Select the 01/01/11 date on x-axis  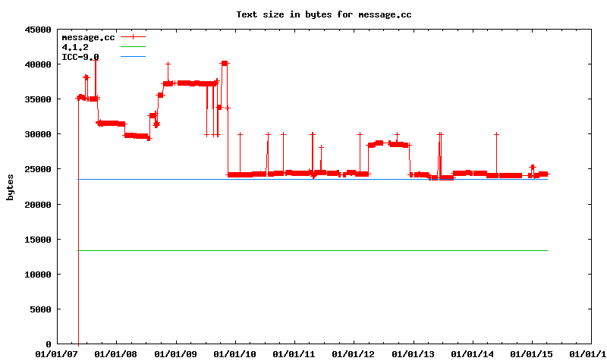point(294,354)
